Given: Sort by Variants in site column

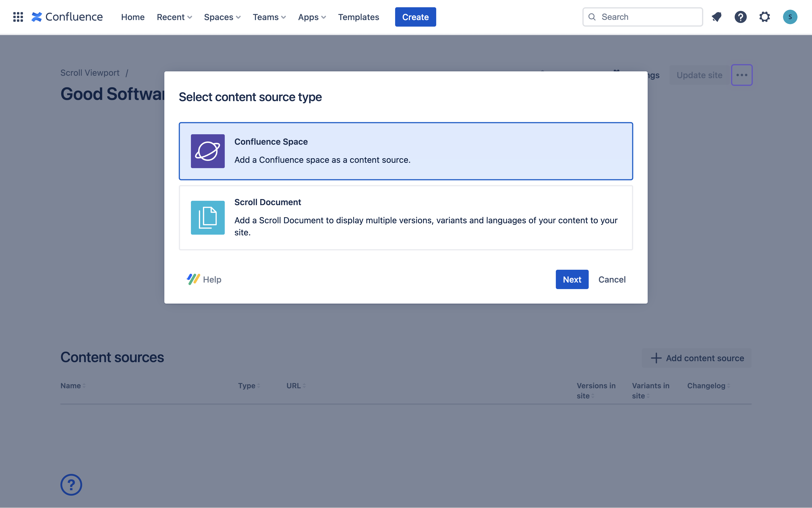Looking at the screenshot, I should pyautogui.click(x=651, y=391).
